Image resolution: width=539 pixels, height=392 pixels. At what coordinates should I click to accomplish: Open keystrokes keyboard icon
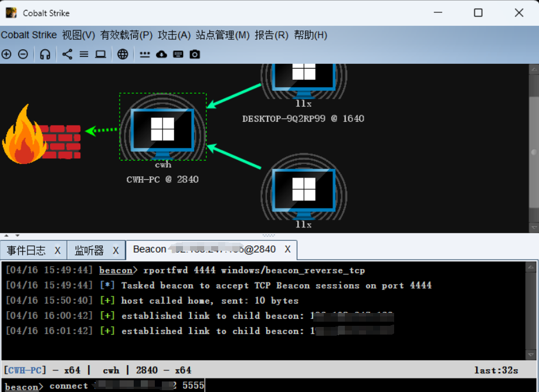tap(178, 54)
